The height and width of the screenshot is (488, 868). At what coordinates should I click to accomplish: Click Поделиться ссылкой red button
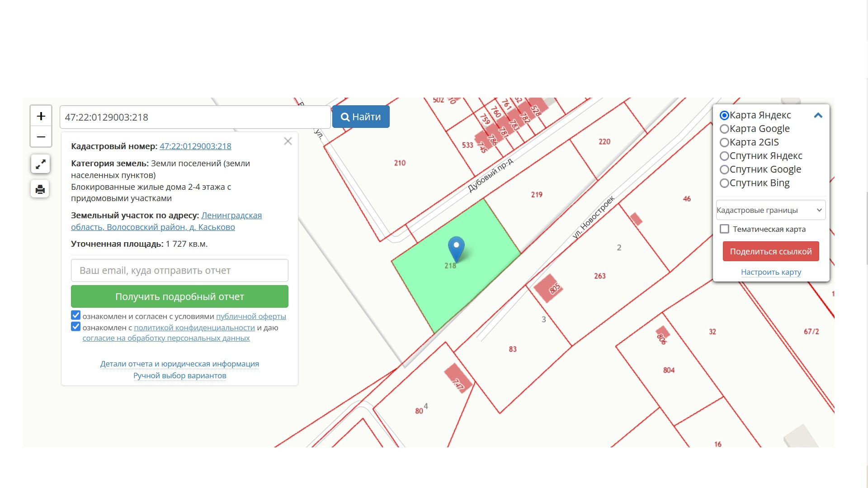tap(770, 252)
